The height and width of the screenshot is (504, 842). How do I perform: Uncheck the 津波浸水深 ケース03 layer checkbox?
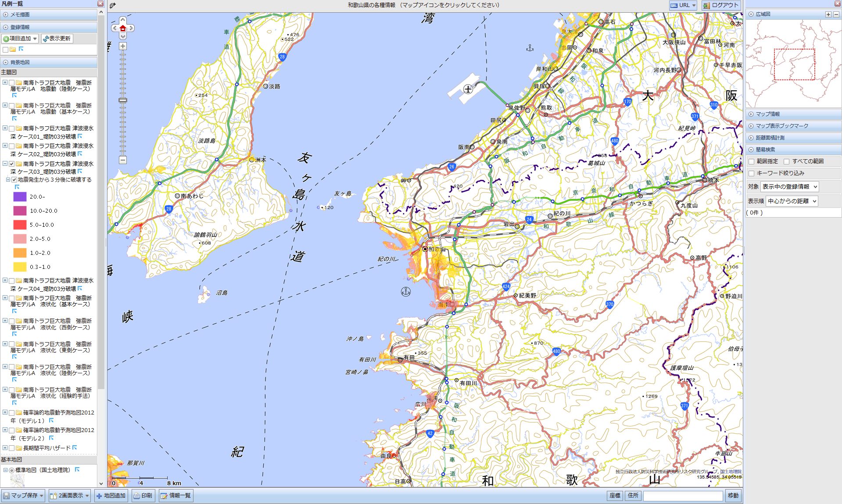coord(12,164)
